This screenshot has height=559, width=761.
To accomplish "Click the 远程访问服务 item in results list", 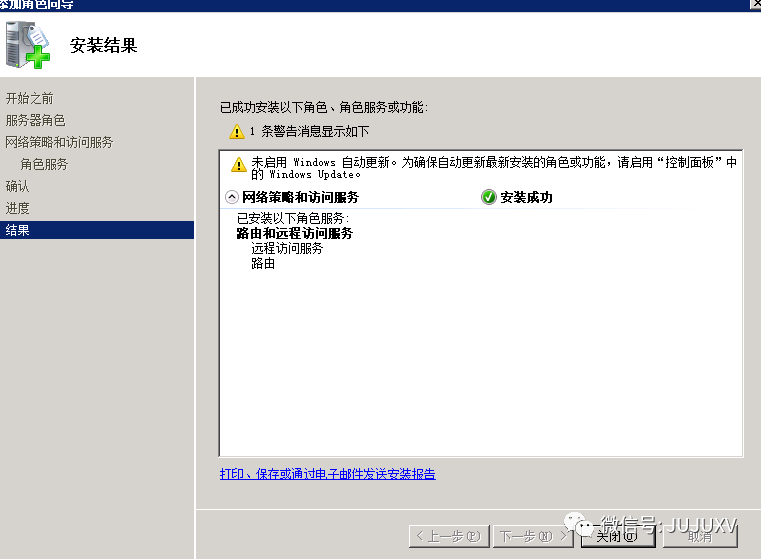I will [287, 248].
